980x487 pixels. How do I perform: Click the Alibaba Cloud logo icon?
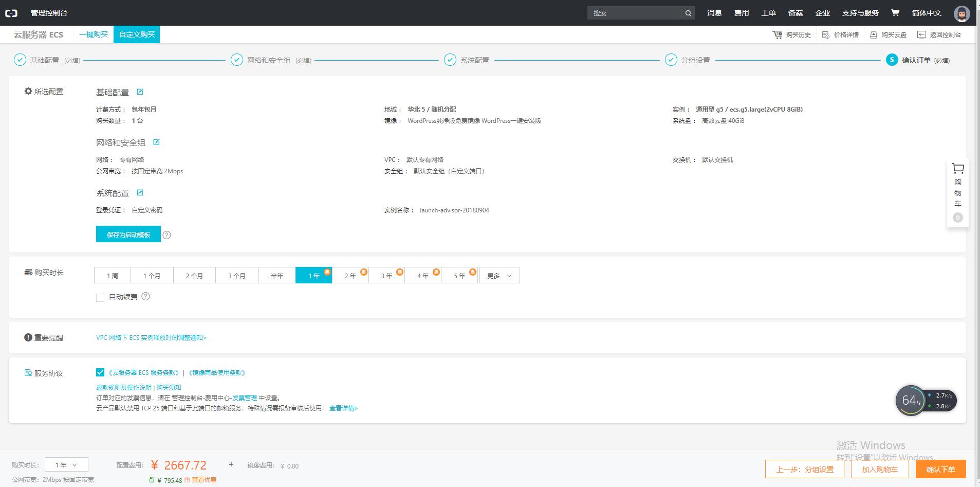(11, 13)
